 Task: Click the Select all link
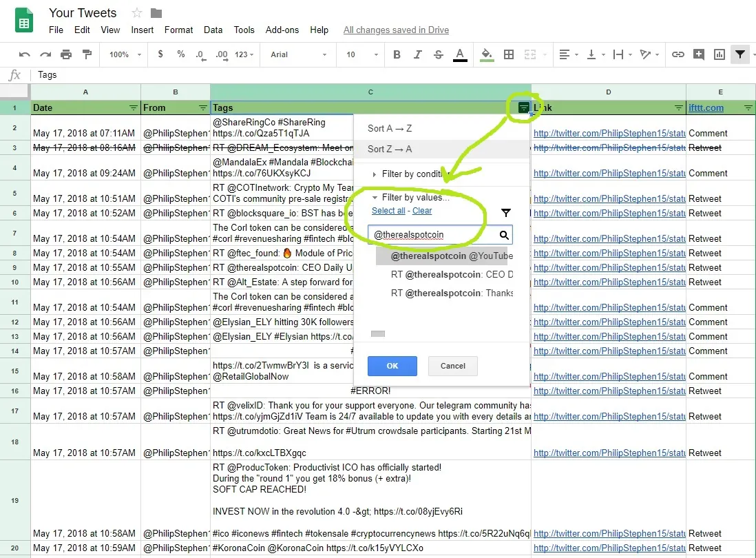(x=388, y=211)
